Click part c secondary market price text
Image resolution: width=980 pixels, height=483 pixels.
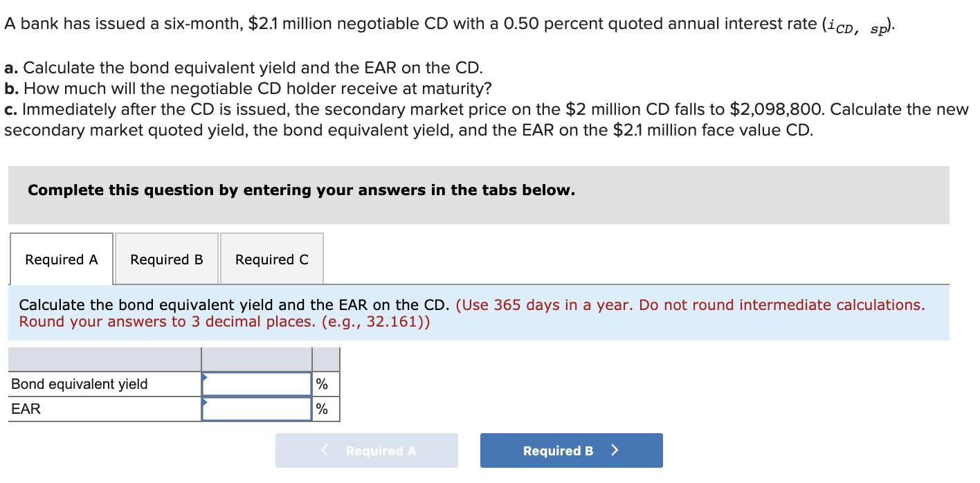(x=484, y=109)
